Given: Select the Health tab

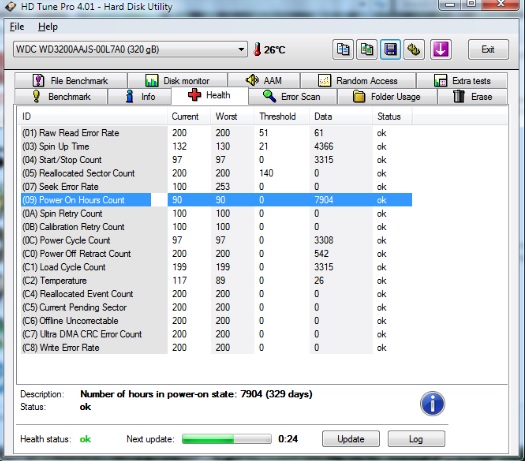Looking at the screenshot, I should 210,95.
